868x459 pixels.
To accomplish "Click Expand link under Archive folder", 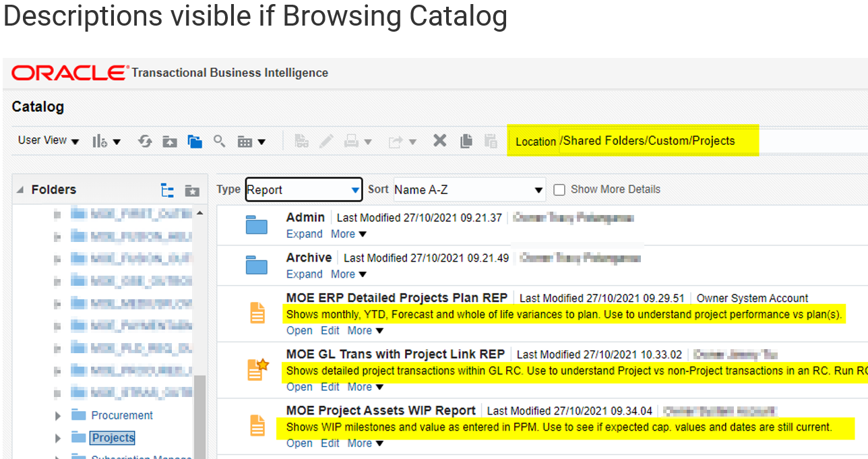I will 305,274.
